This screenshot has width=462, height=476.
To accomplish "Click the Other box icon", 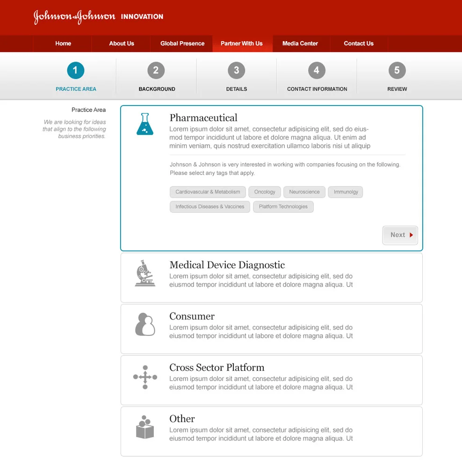I will tap(145, 427).
